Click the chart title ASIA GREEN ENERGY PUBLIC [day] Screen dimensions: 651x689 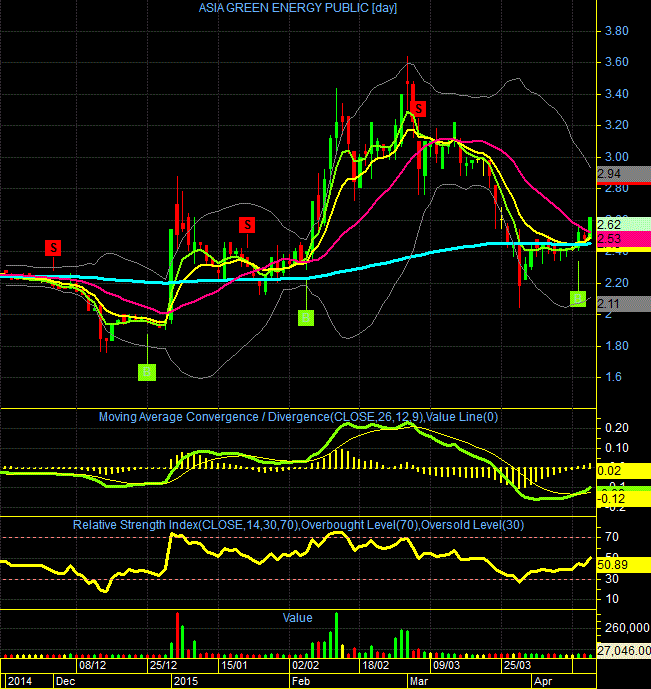298,8
